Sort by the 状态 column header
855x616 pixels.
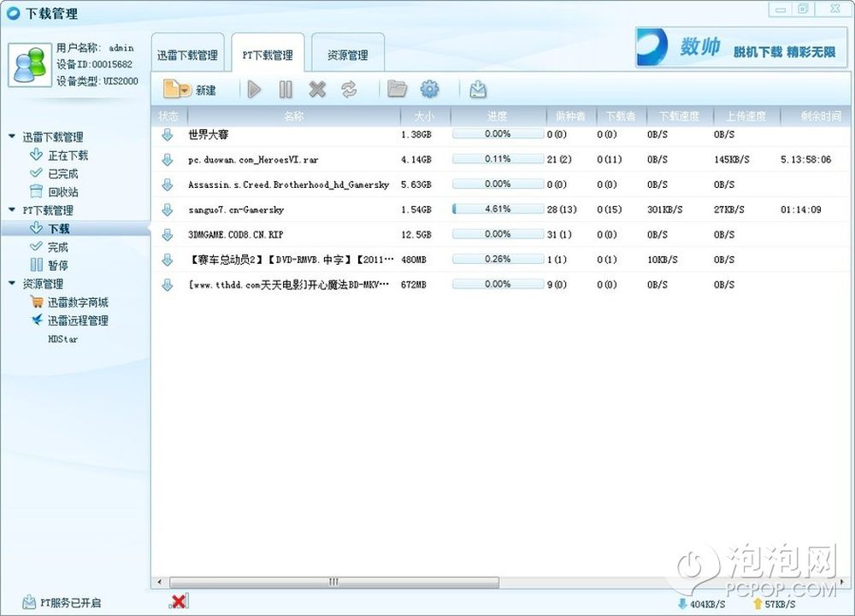169,116
